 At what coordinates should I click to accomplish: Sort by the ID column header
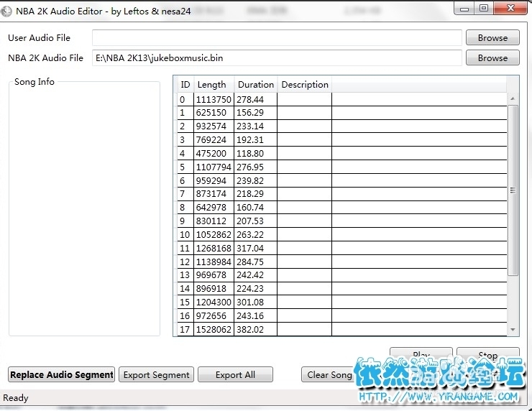pyautogui.click(x=185, y=85)
